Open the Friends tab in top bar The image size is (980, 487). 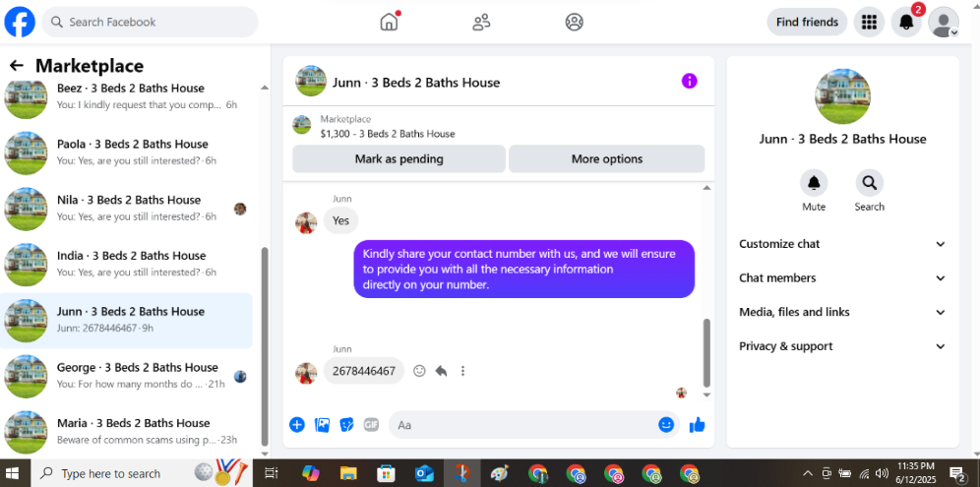481,23
